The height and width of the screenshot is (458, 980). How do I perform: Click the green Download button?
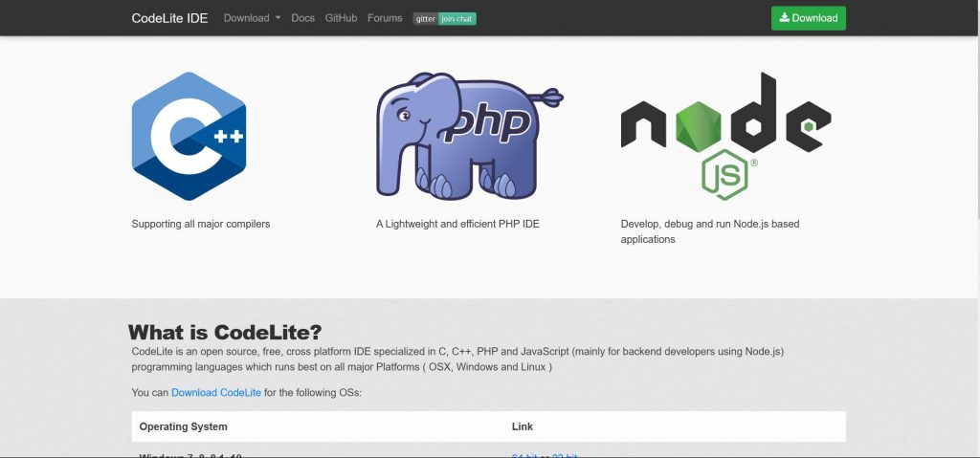(808, 18)
